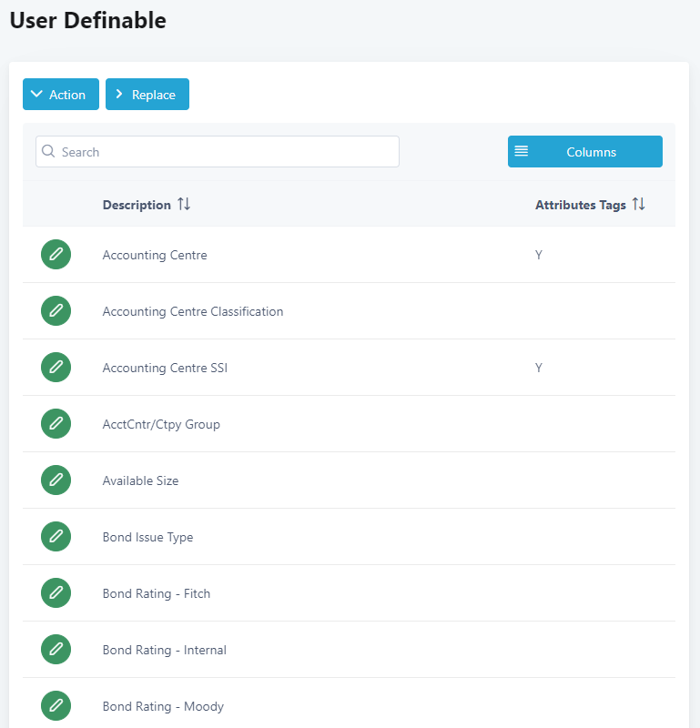Screen dimensions: 700x728
Task: Edit the Bond Issue Type row
Action: 56,537
